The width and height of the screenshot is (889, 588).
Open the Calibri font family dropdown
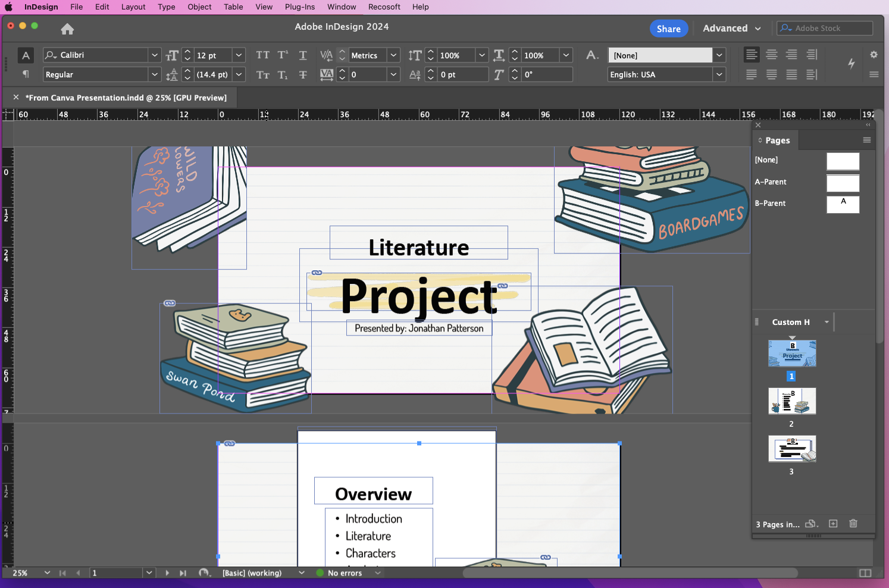[x=154, y=55]
